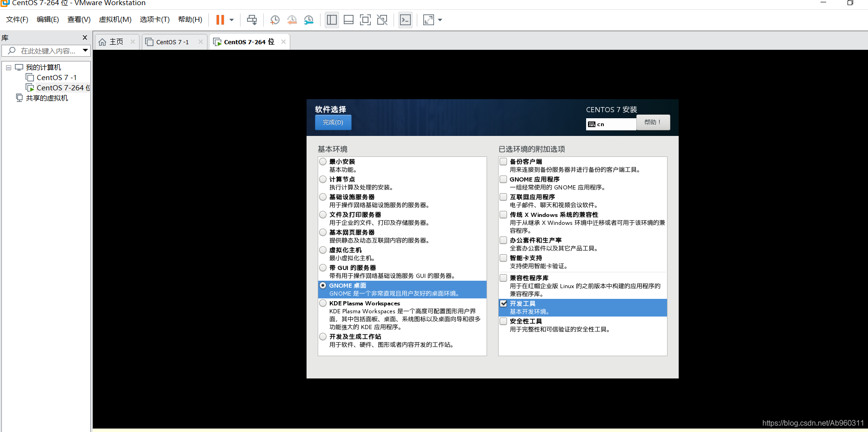Click the search icon in the library box
The height and width of the screenshot is (432, 868).
coord(12,50)
